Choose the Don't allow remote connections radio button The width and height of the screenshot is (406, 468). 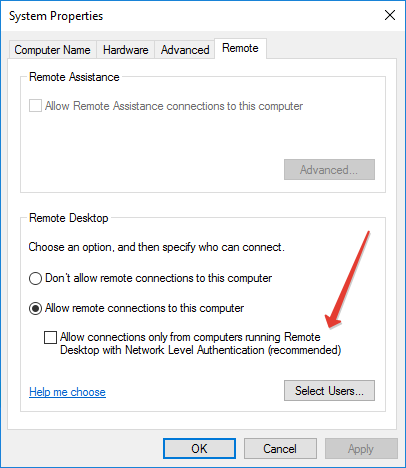coord(35,278)
